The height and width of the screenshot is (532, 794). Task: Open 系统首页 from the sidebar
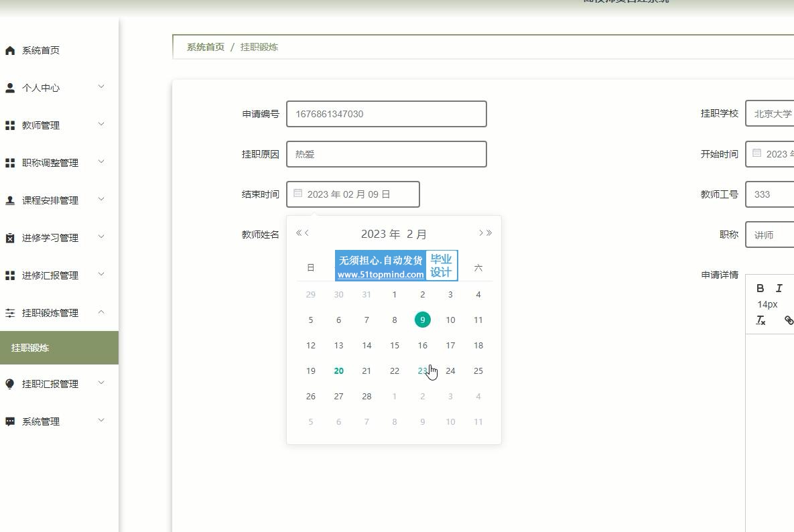pos(40,50)
